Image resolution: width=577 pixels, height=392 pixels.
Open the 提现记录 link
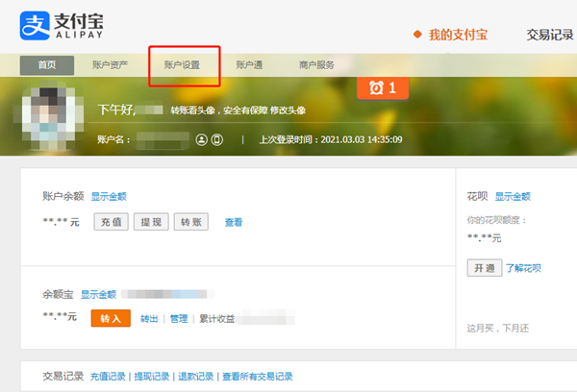pyautogui.click(x=152, y=377)
